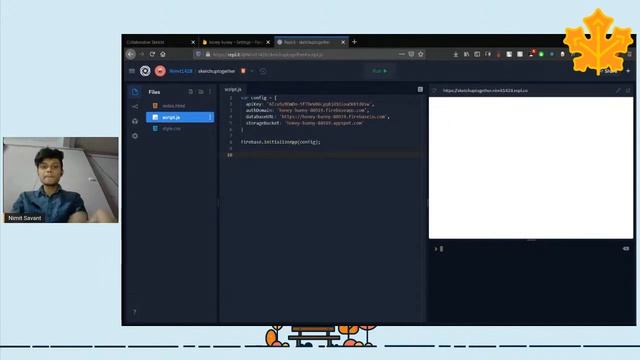Click the apiKey line in code
The height and width of the screenshot is (360, 640).
[310, 104]
